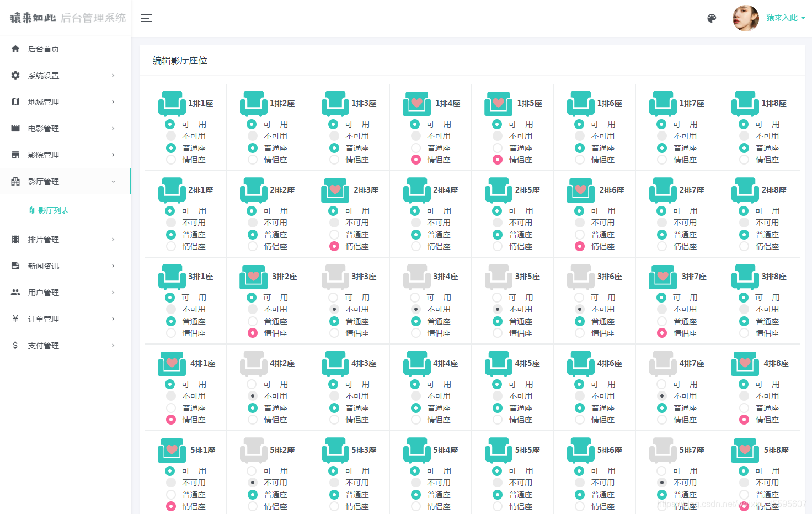Click the 猿来如此 后台管理系统 logo

pos(67,18)
